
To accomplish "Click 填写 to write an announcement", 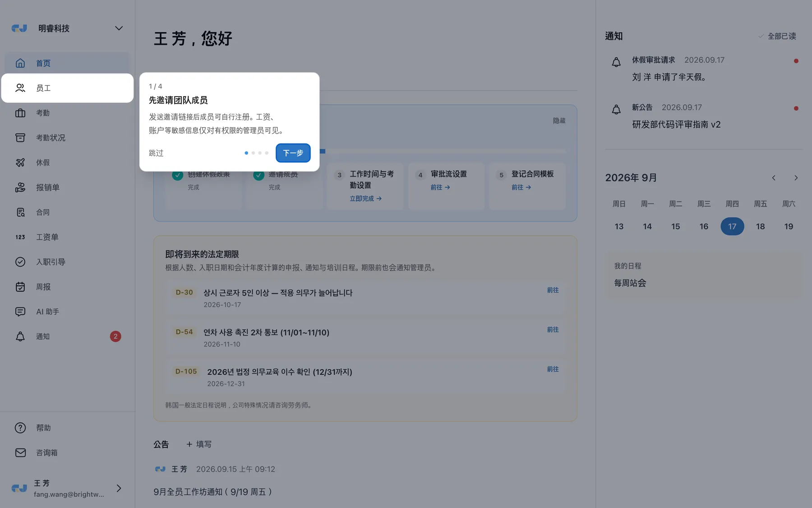I will point(199,444).
